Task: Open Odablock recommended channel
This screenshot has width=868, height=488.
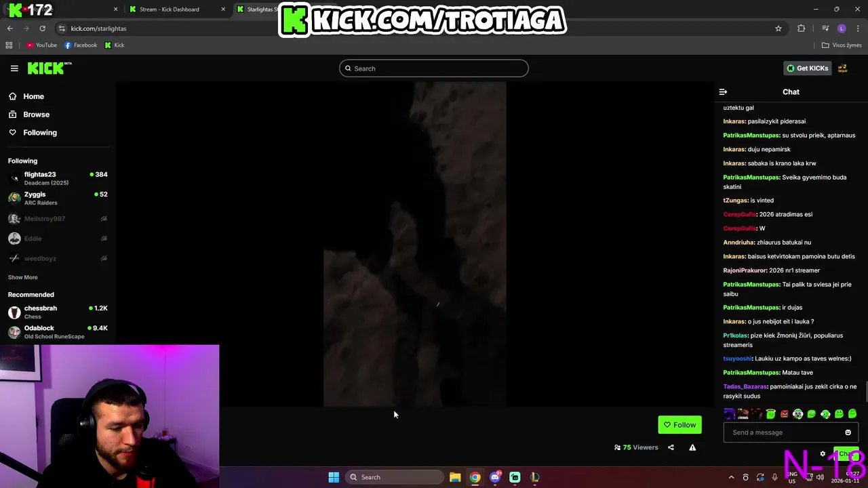Action: pos(58,331)
